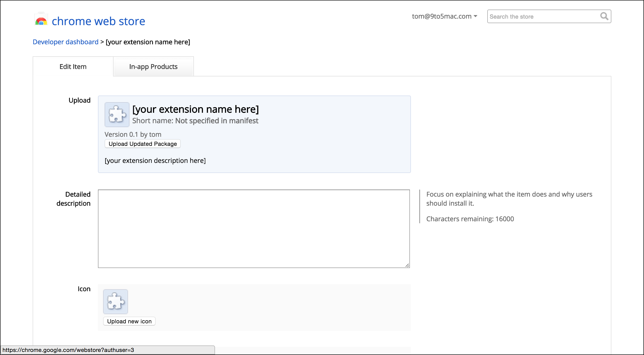Click the Version 0.1 by tom text
This screenshot has width=644, height=355.
pyautogui.click(x=133, y=135)
